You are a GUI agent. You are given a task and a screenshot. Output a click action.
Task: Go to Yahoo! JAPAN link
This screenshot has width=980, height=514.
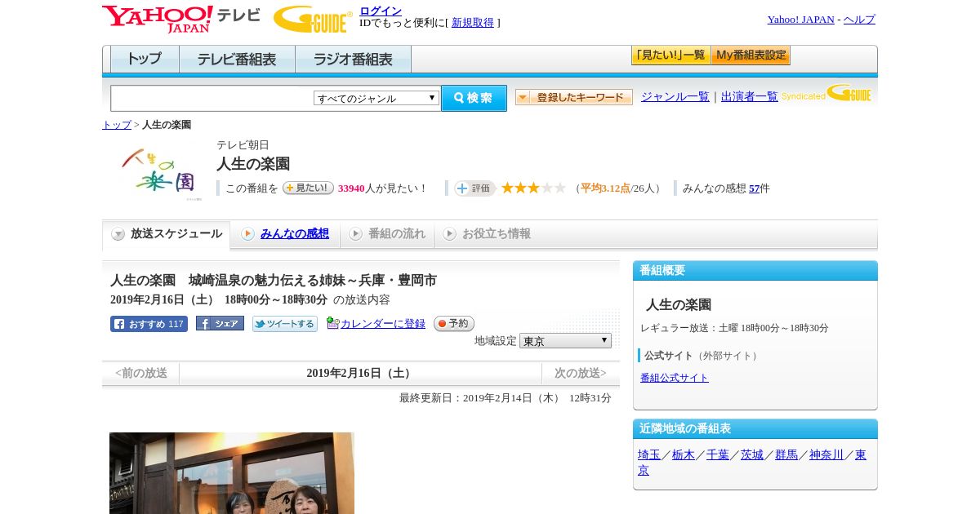800,20
